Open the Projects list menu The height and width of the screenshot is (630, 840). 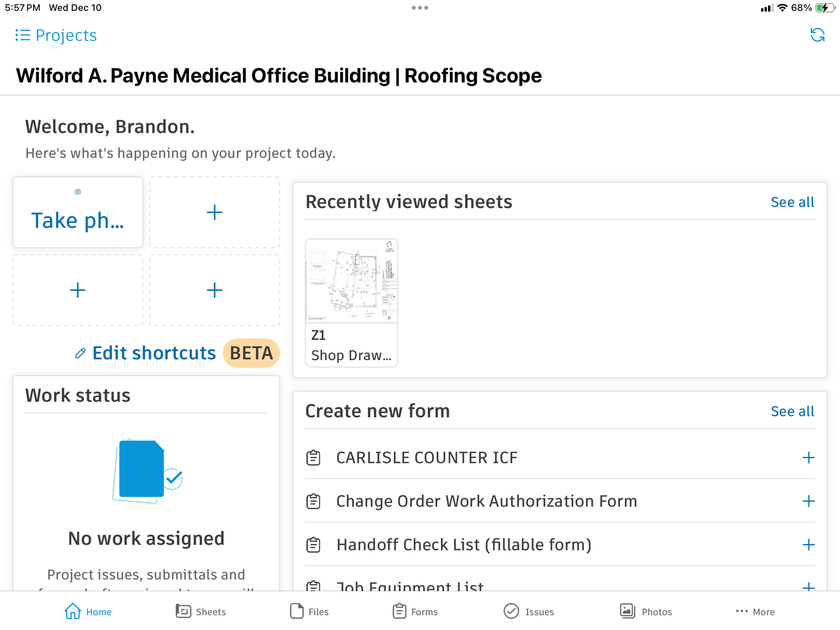(56, 35)
